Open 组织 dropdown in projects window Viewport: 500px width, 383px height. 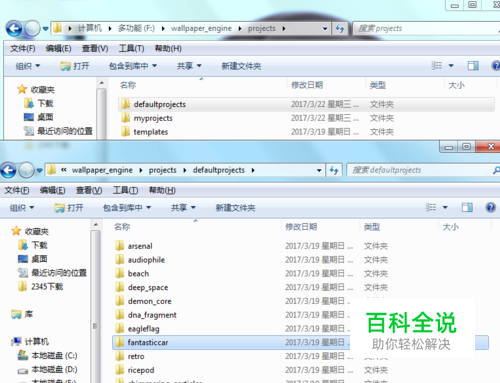pyautogui.click(x=28, y=66)
